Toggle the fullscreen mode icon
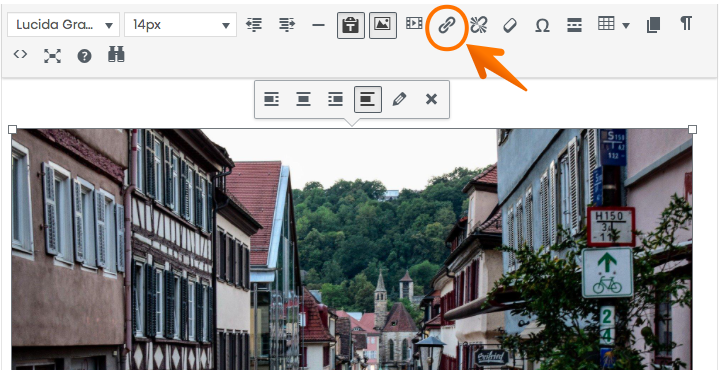This screenshot has height=370, width=720. (x=52, y=56)
